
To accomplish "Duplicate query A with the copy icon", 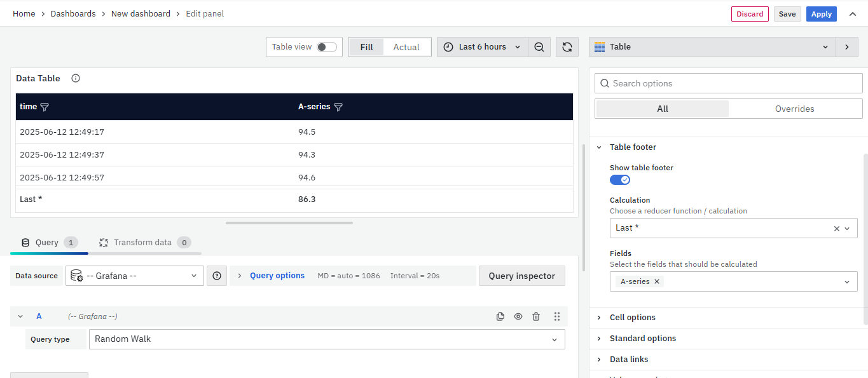I will [x=500, y=316].
